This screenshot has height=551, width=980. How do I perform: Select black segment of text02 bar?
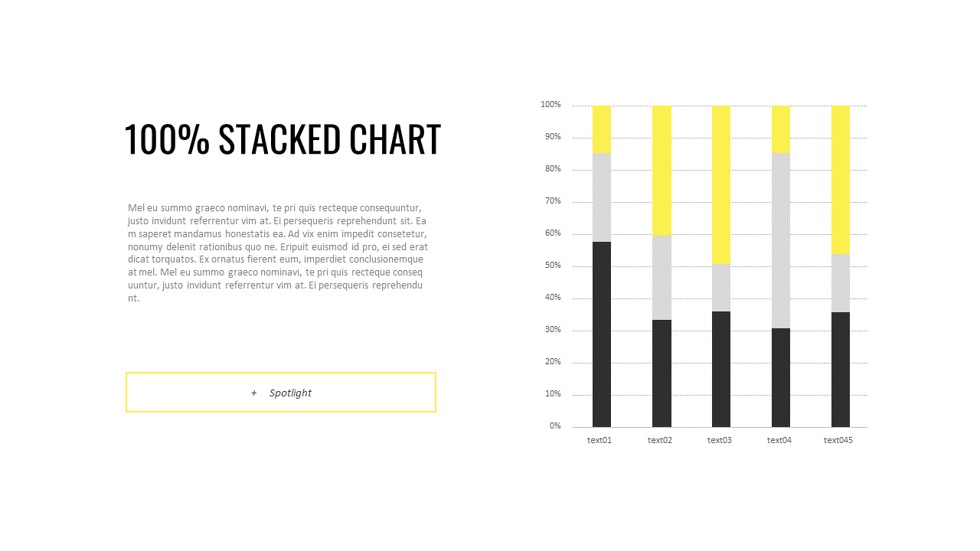661,373
